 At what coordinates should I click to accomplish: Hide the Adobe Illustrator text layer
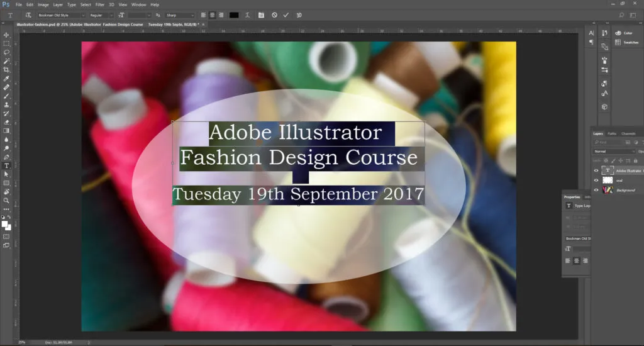596,170
